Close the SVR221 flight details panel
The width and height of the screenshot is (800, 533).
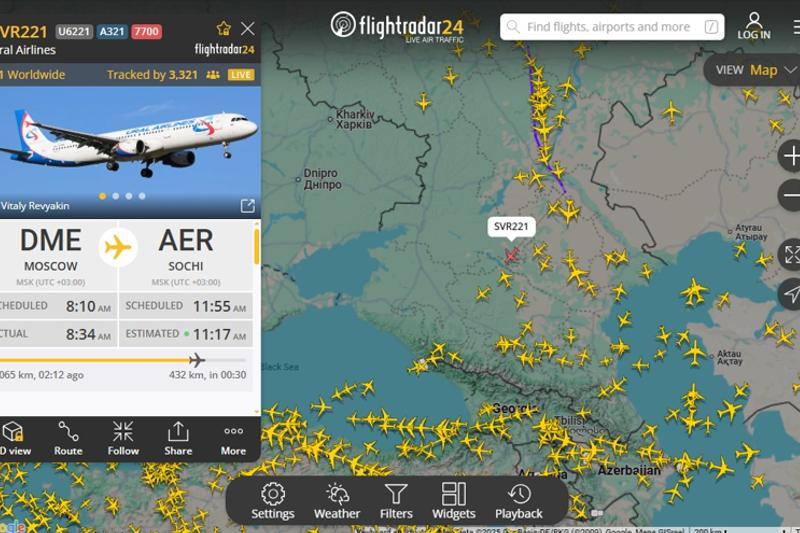click(248, 29)
